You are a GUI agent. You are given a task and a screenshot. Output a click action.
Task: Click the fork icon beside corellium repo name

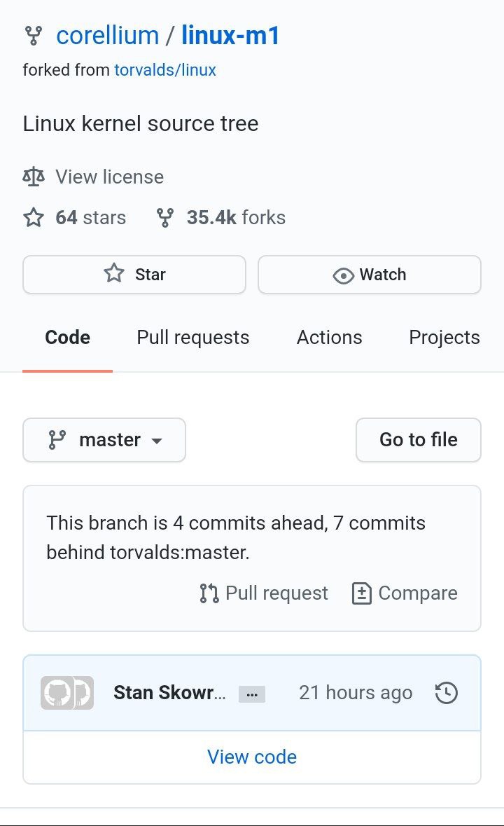click(x=33, y=36)
